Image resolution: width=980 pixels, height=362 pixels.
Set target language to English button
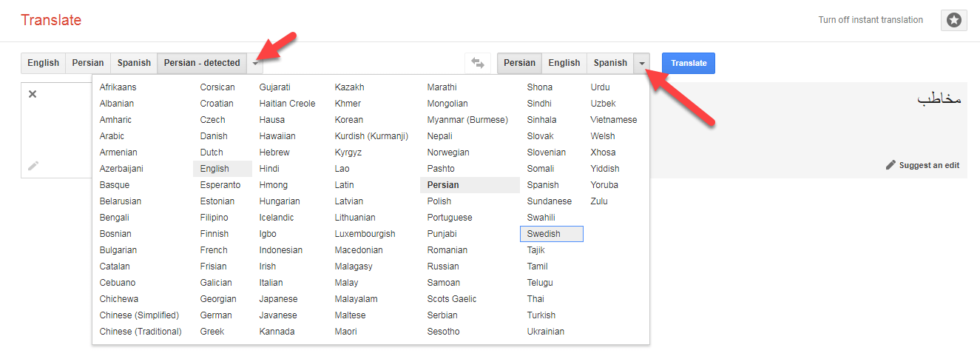click(x=564, y=63)
